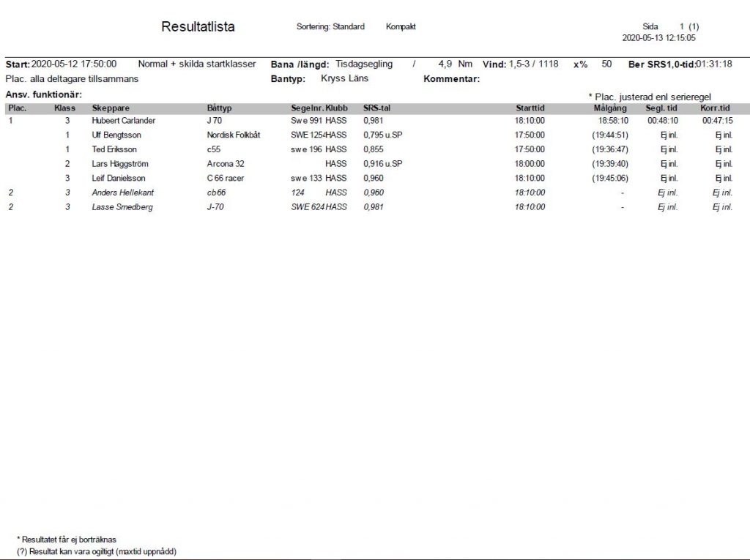
Task: Click the Målgång column header
Action: pos(609,108)
